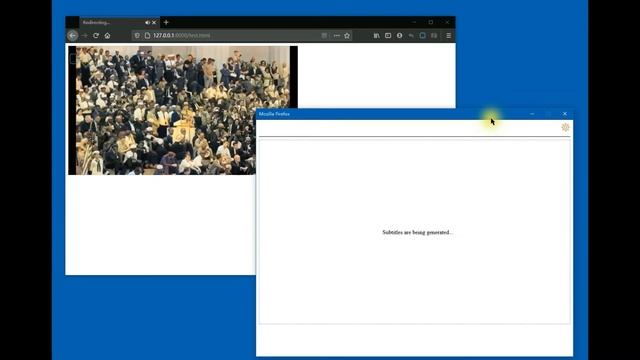640x360 pixels.
Task: Show sidebars using the sidebar icon
Action: click(x=388, y=36)
